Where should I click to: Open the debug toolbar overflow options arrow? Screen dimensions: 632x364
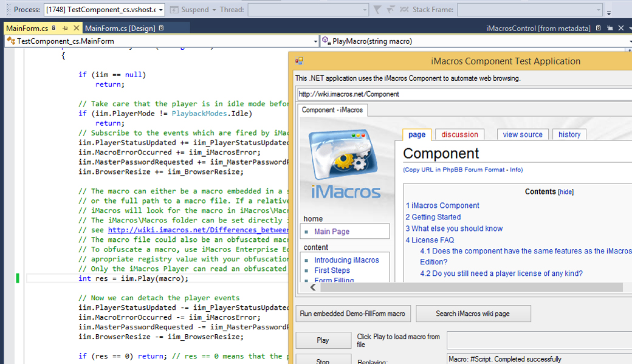tap(609, 13)
